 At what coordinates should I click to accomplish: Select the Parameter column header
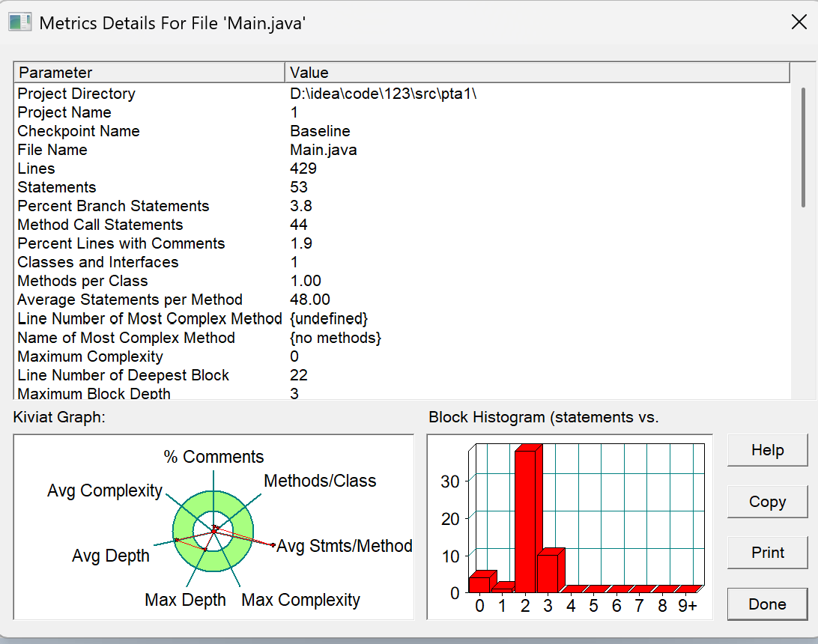coord(148,73)
